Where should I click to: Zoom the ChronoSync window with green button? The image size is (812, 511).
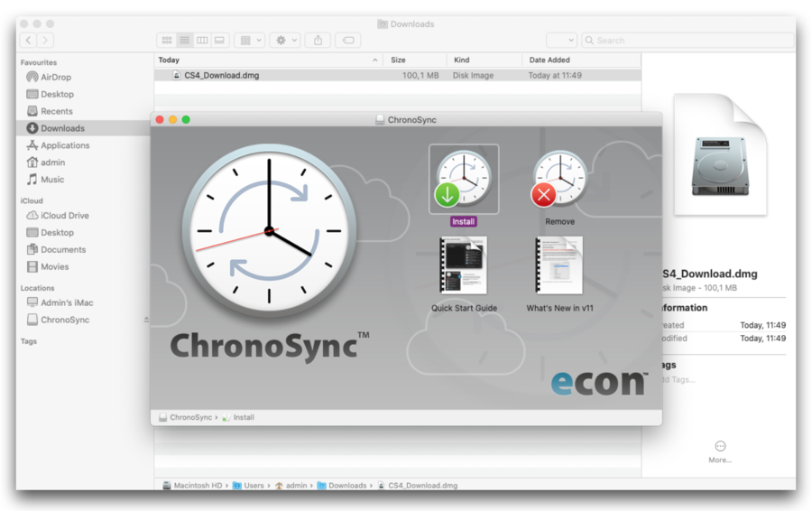pyautogui.click(x=186, y=120)
